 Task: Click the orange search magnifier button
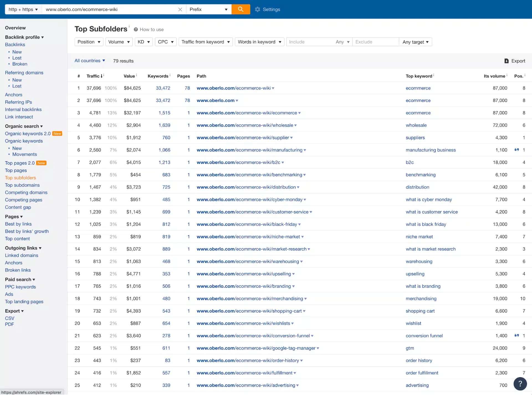[x=241, y=9]
